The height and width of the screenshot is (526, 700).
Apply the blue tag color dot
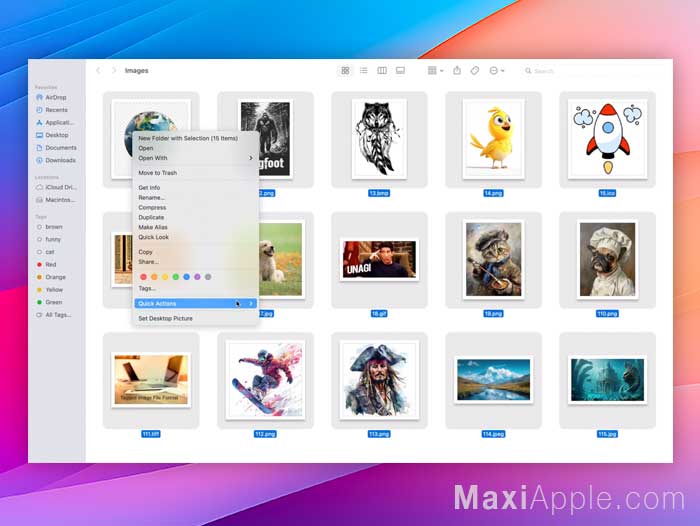(186, 277)
